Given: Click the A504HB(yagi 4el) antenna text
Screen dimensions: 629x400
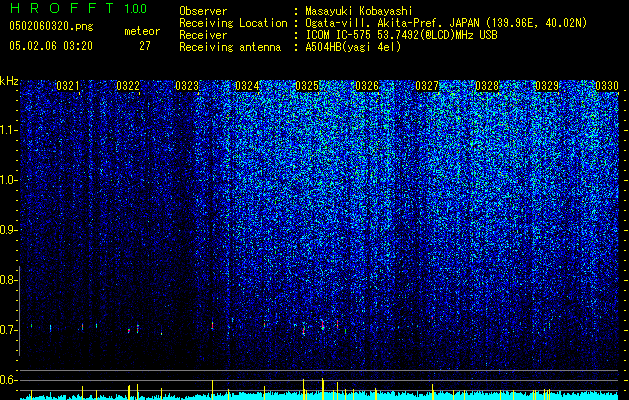Looking at the screenshot, I should [353, 47].
